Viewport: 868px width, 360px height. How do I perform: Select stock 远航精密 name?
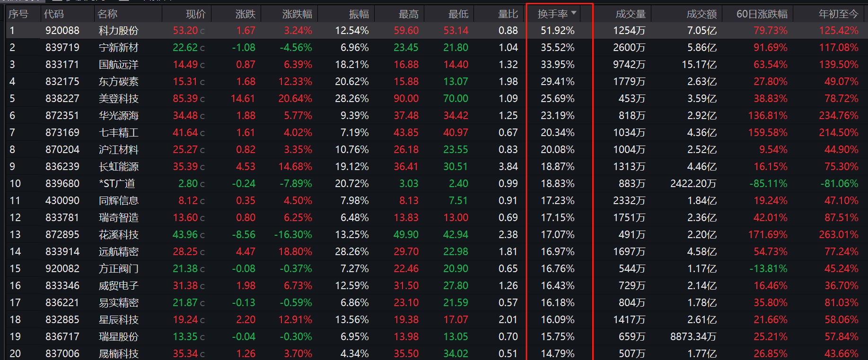(119, 252)
